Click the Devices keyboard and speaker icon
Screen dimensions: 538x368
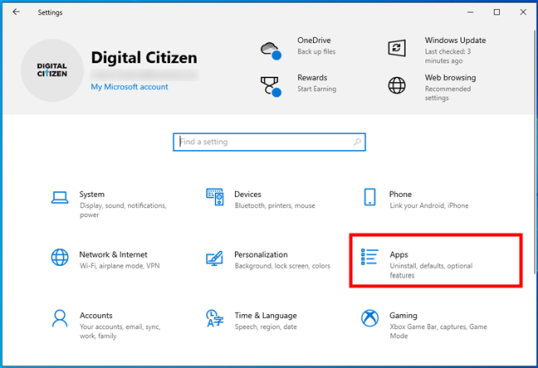[x=215, y=197]
